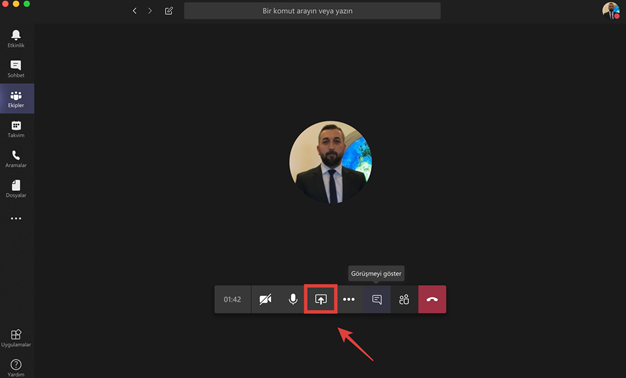Open the share screen tray
Viewport: 626px width, 378px height.
[x=321, y=299]
